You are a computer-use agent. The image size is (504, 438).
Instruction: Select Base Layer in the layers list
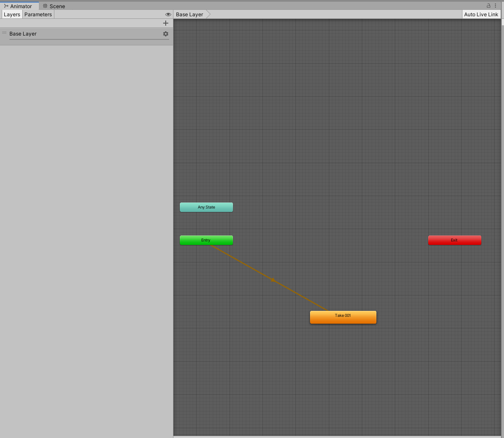pos(86,36)
